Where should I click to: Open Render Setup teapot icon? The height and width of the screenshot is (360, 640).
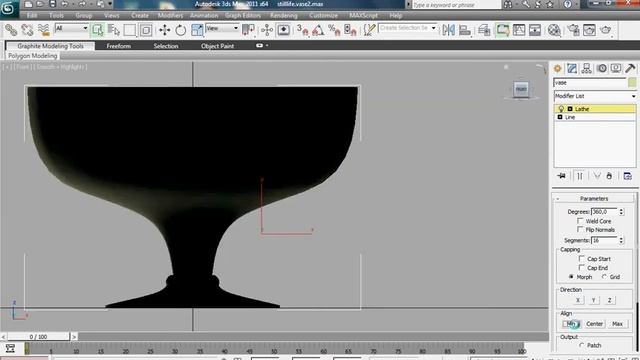pos(573,30)
